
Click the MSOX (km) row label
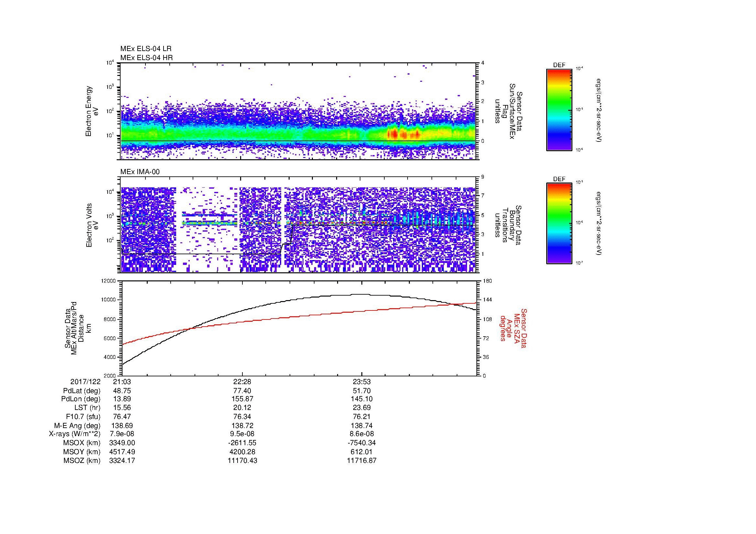(x=82, y=443)
